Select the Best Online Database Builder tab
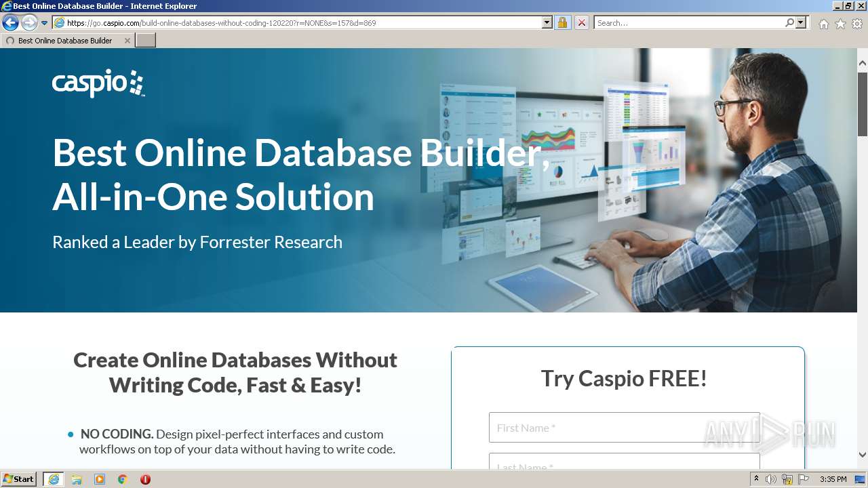This screenshot has width=868, height=488. click(x=66, y=41)
